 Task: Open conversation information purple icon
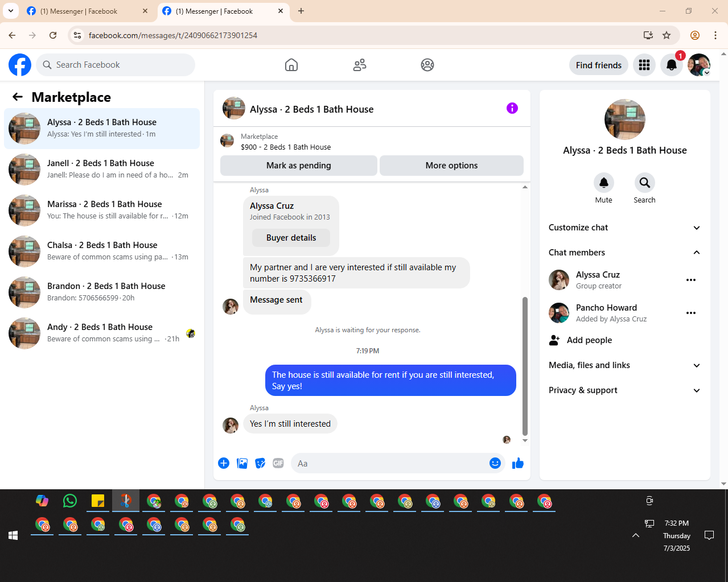pos(512,108)
